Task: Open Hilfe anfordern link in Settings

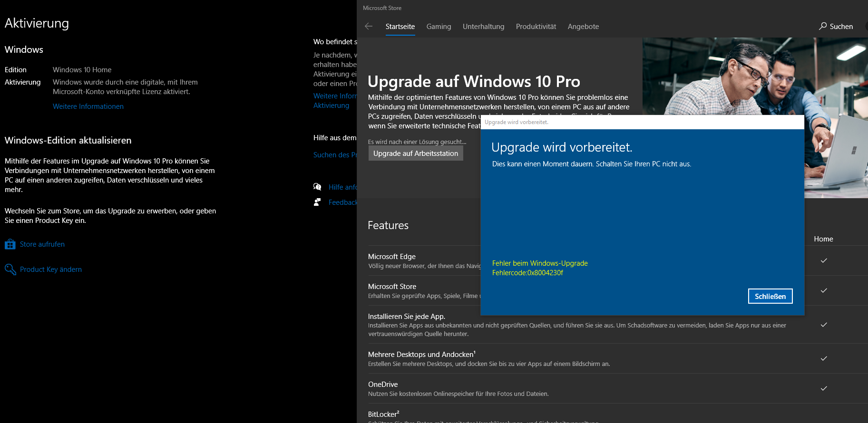Action: coord(342,187)
